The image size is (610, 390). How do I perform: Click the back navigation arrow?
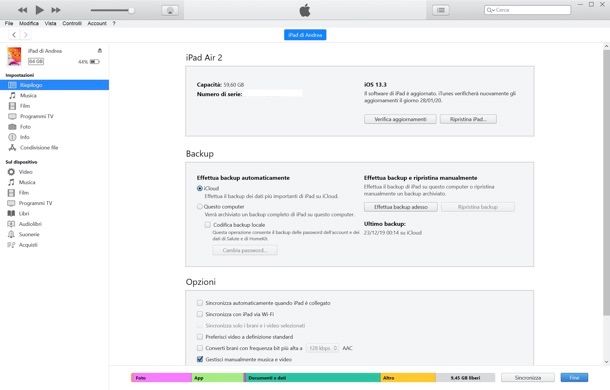[x=14, y=35]
